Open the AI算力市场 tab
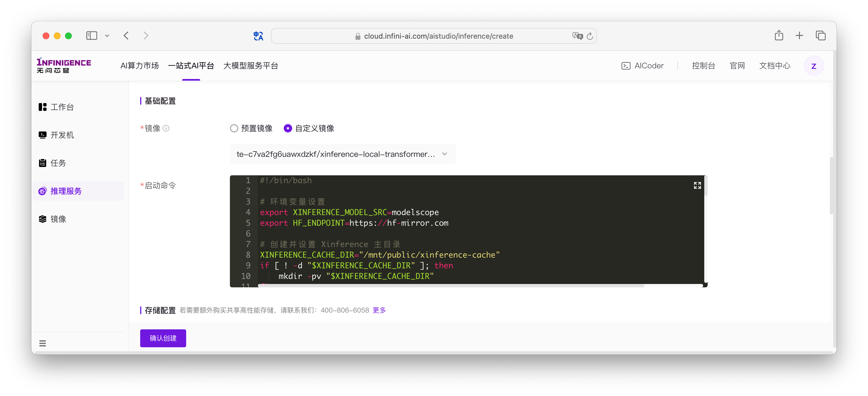Screen dimensions: 868x396 coord(140,66)
